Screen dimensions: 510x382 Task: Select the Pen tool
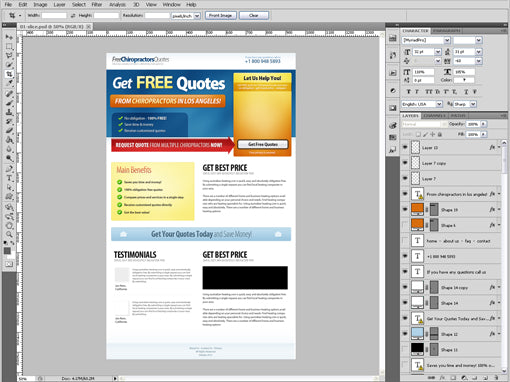(x=9, y=169)
